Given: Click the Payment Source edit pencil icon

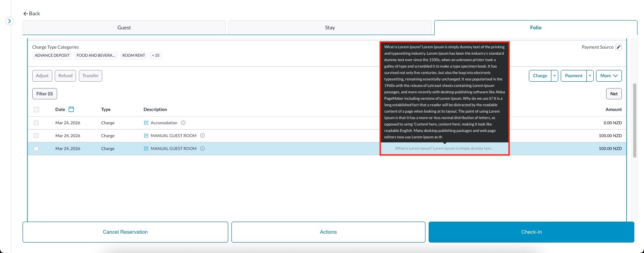Looking at the screenshot, I should (x=619, y=47).
